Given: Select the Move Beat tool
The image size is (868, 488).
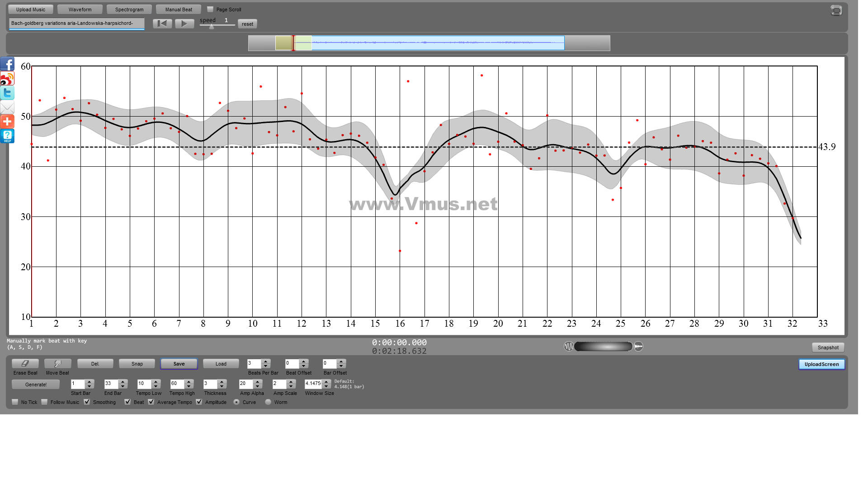Looking at the screenshot, I should click(x=57, y=364).
